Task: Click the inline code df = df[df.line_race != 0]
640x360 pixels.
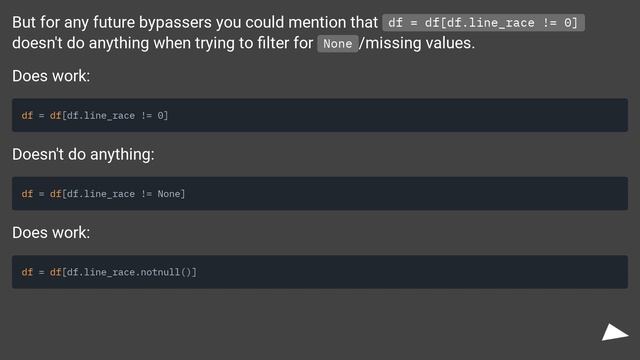Action: [x=483, y=22]
